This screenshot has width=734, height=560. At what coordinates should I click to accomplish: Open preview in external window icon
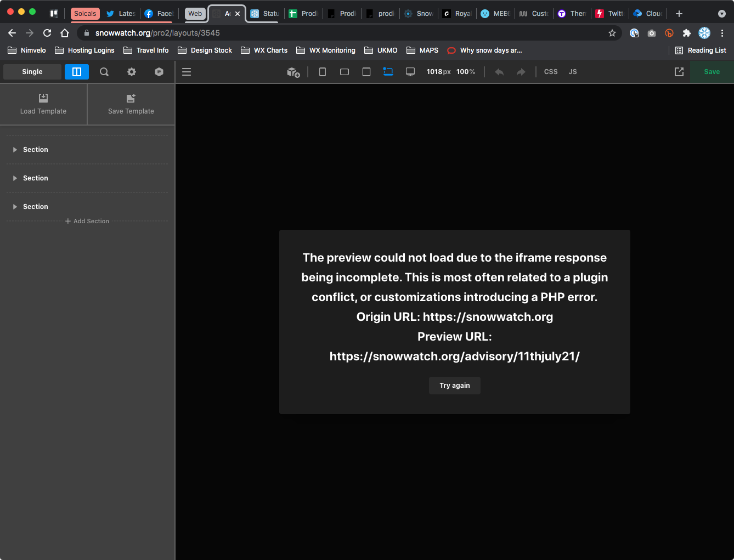point(679,72)
